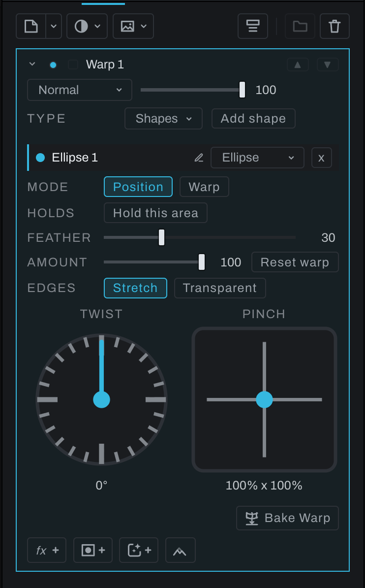Remove Ellipse 1 with x button
This screenshot has height=588, width=365.
pos(322,158)
